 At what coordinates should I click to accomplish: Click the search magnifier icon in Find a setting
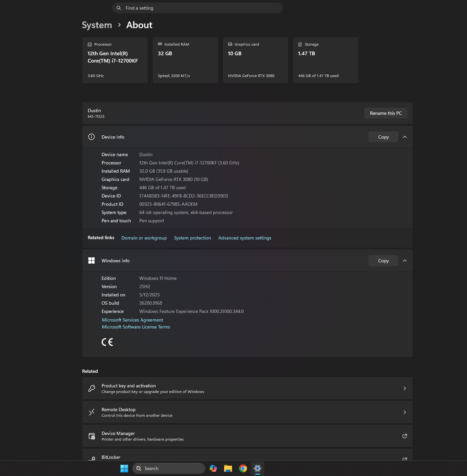[119, 8]
